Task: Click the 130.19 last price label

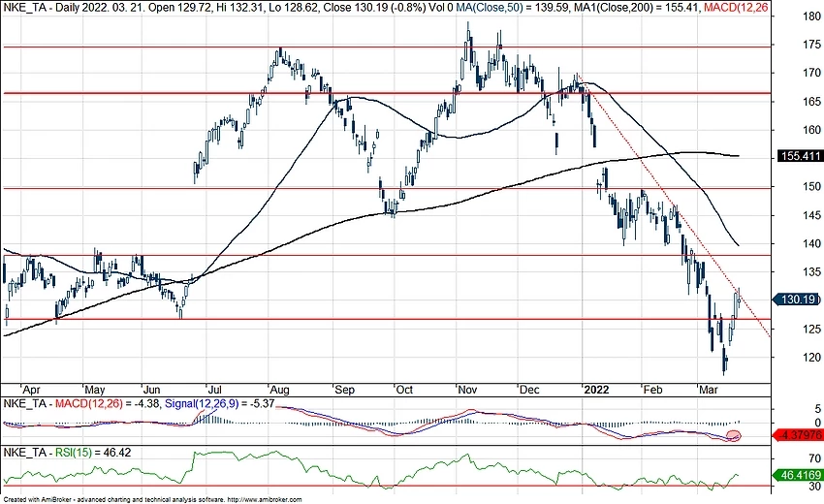Action: pos(797,299)
